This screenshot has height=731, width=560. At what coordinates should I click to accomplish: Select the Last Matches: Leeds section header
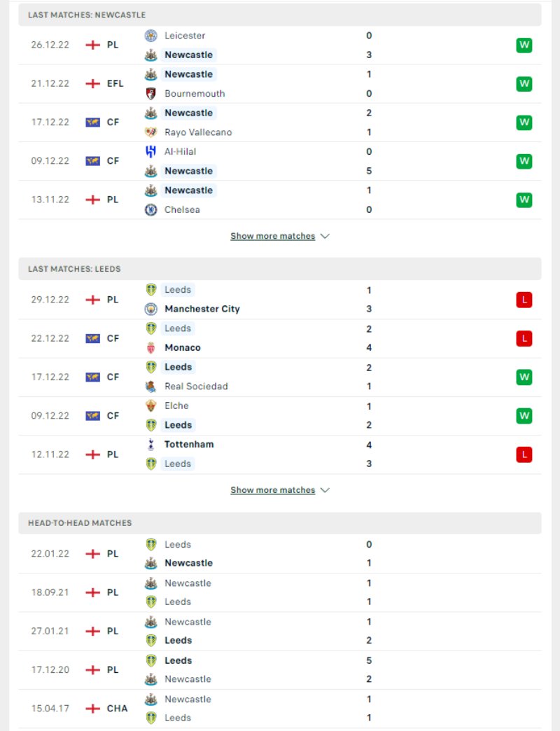(x=279, y=269)
